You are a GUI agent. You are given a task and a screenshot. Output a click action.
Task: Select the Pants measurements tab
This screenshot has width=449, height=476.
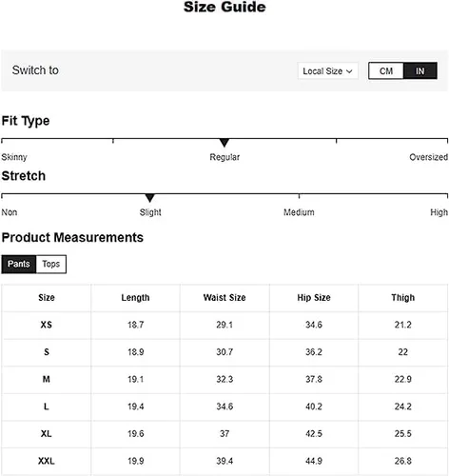pos(19,264)
